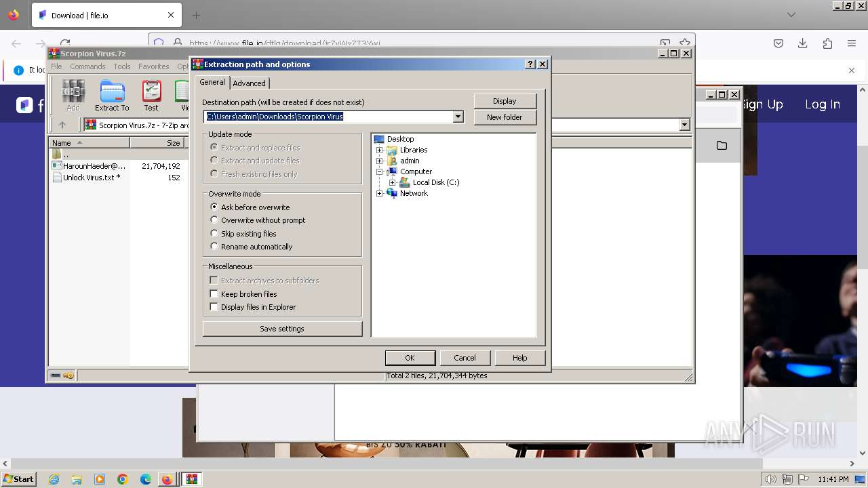Select the parent folder '..' entry

(61, 155)
